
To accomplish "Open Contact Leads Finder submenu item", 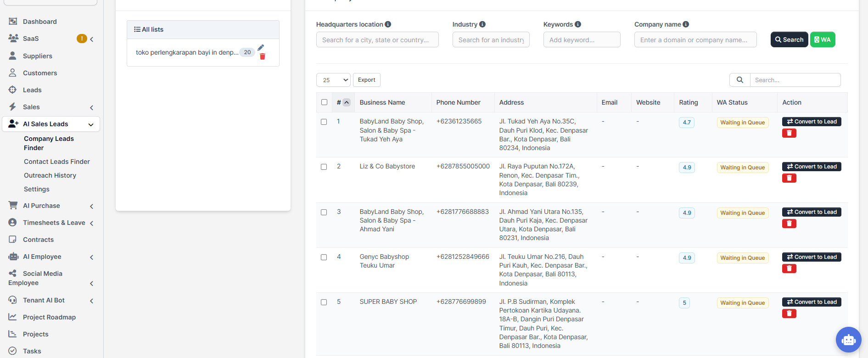I will click(57, 162).
